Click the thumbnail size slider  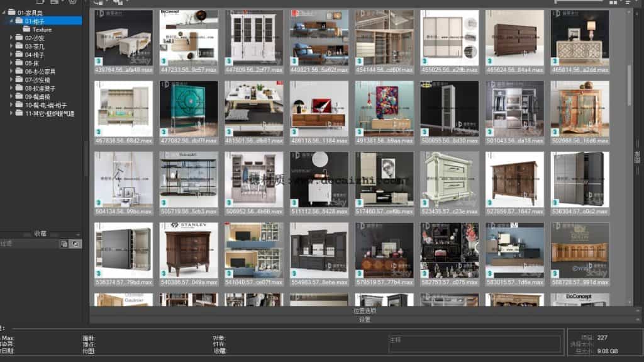579,3
